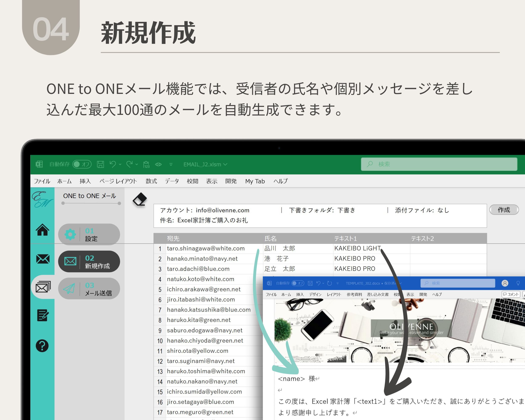This screenshot has width=525, height=420.
Task: Click the question mark help icon
Action: tap(42, 345)
